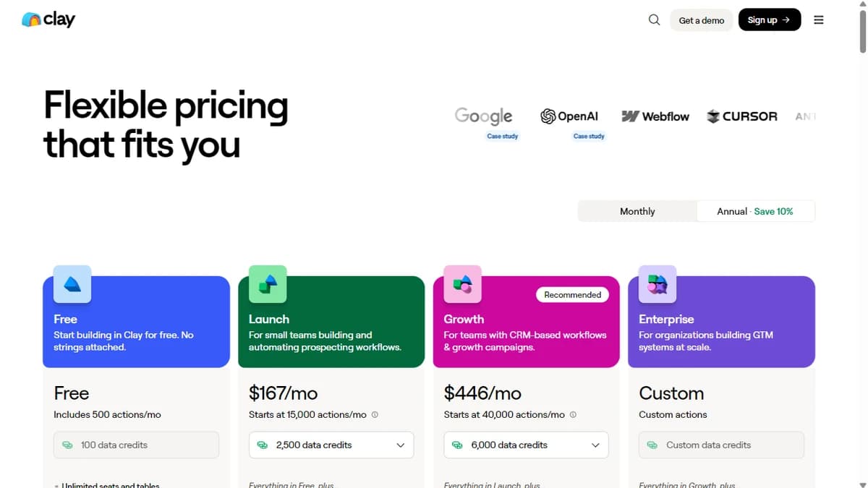
Task: Click the blue triangle icon on the Free card
Action: click(71, 284)
